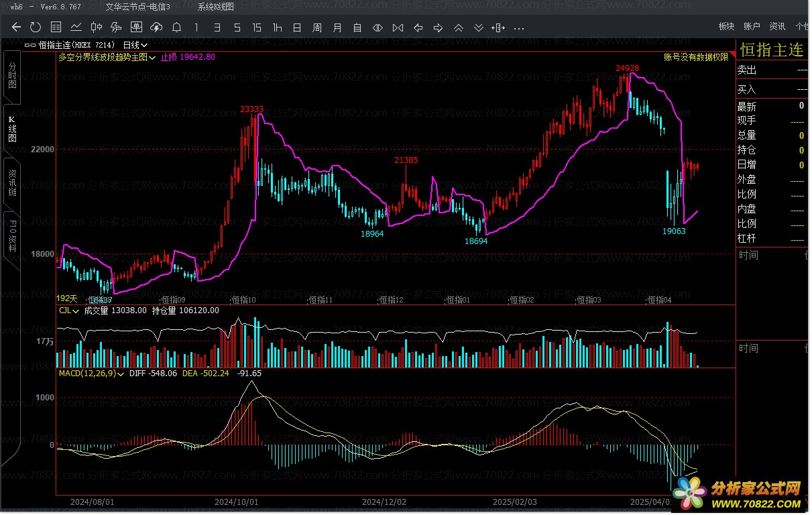812x515 pixels.
Task: Click the double up chevron icon
Action: [459, 27]
